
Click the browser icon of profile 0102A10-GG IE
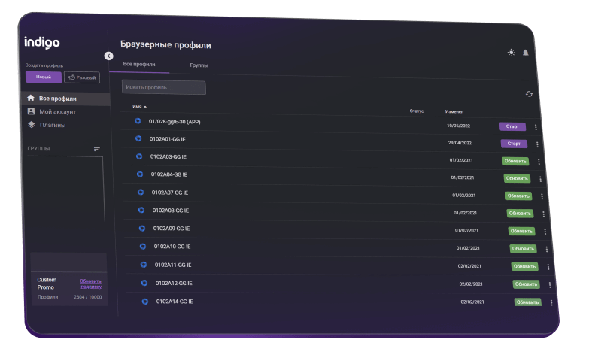click(x=142, y=247)
